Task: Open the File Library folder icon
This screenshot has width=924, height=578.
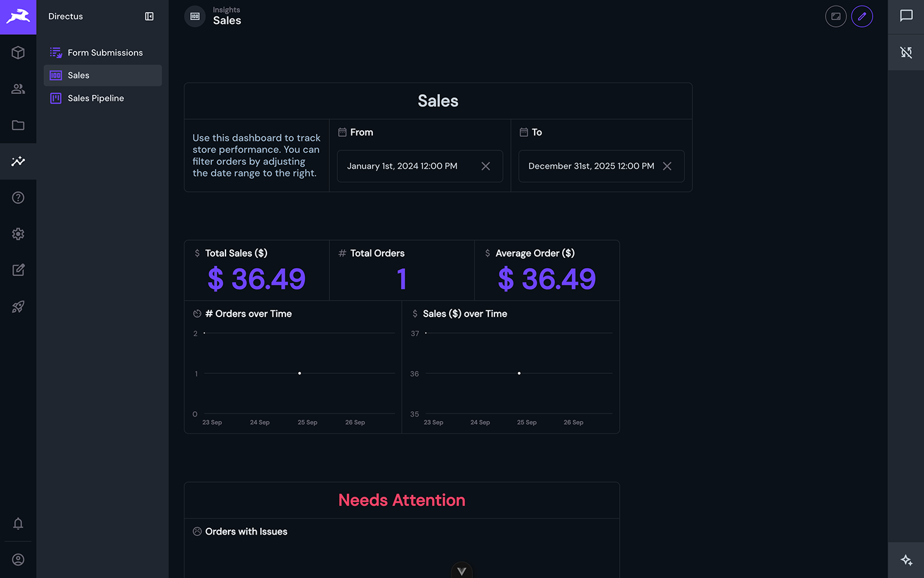Action: 18,125
